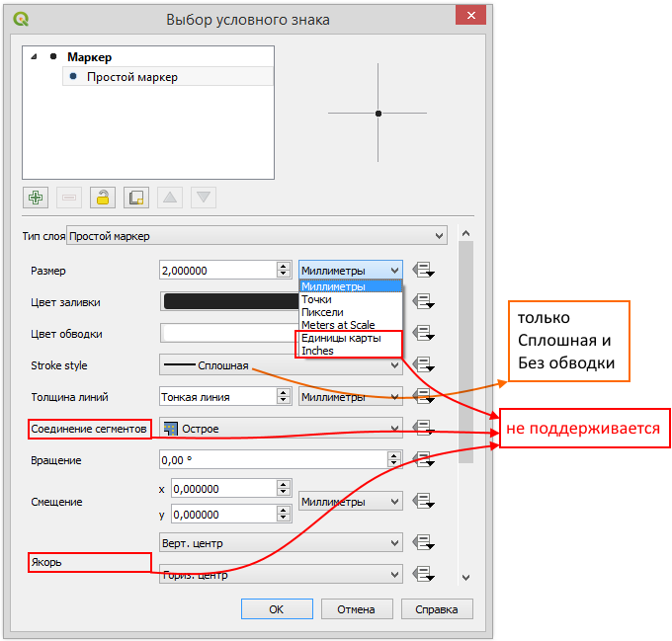The image size is (672, 641).
Task: Click the black Цвет заливки color swatch
Action: point(229,302)
